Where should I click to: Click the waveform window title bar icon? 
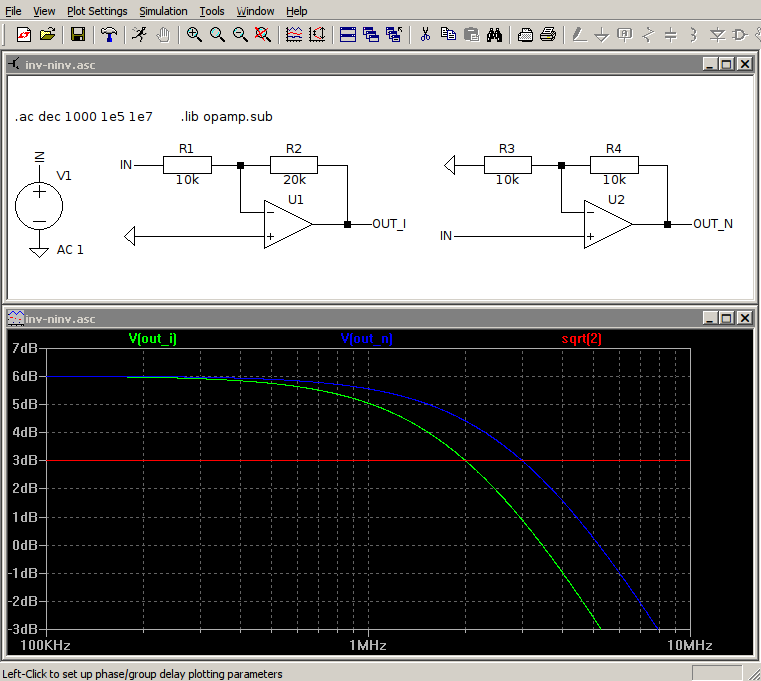[16, 318]
